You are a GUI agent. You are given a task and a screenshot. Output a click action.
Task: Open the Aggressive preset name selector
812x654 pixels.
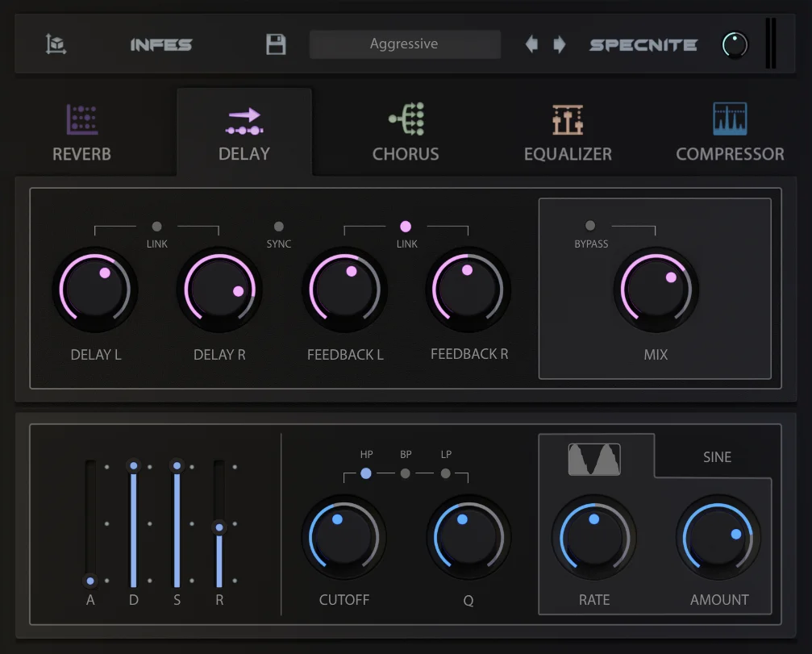(x=405, y=44)
